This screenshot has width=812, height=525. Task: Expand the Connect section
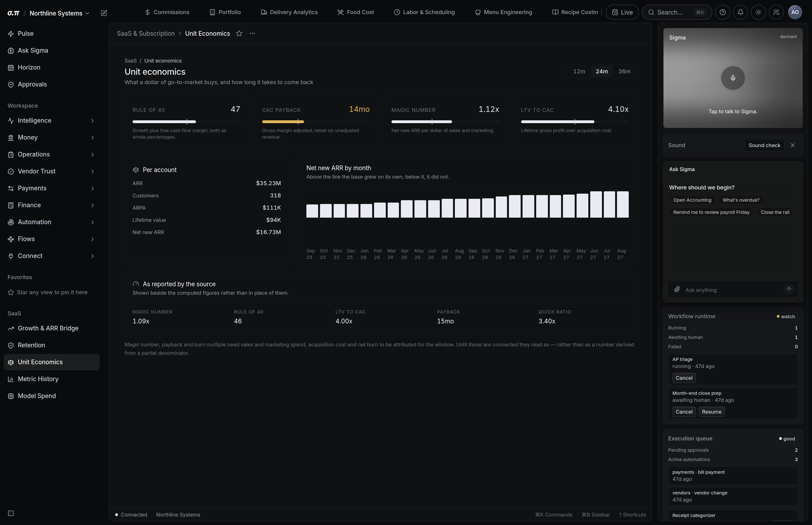pos(52,256)
